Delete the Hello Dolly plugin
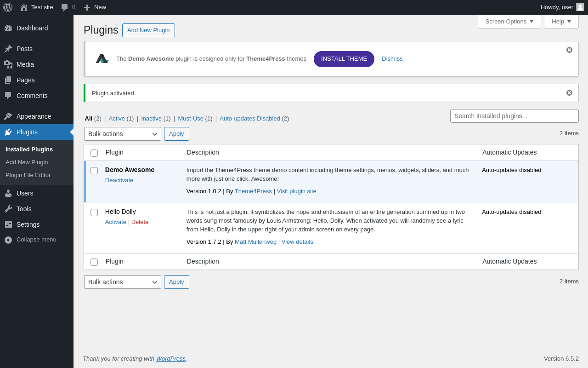Image resolution: width=588 pixels, height=368 pixels. point(140,222)
